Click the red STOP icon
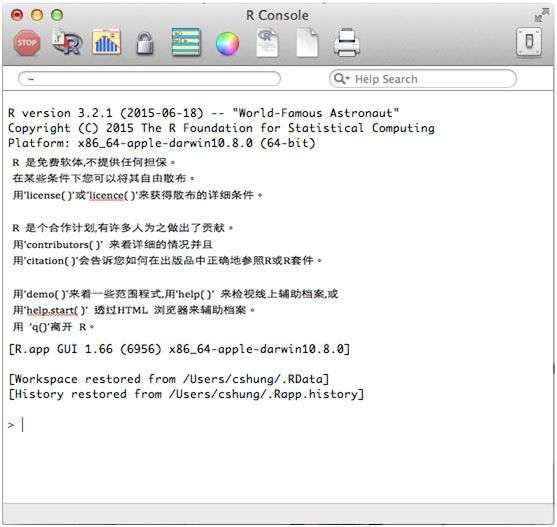The image size is (557, 527). pos(27,43)
